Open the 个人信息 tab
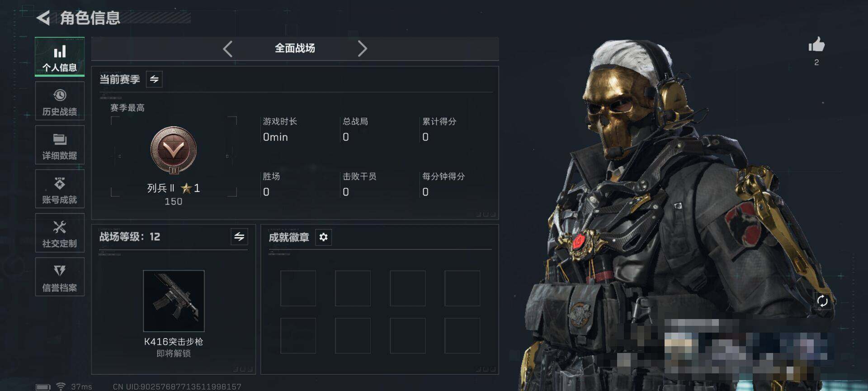The width and height of the screenshot is (868, 391). point(60,57)
